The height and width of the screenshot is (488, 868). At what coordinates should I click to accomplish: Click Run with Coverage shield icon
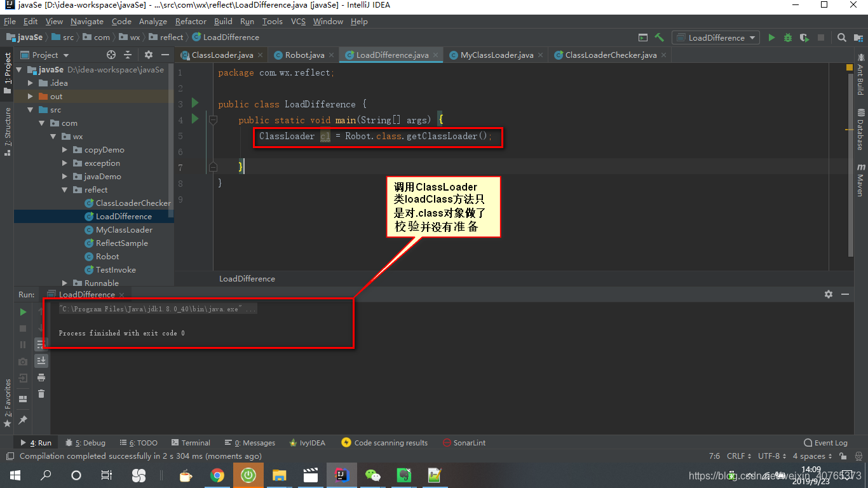[x=804, y=37]
